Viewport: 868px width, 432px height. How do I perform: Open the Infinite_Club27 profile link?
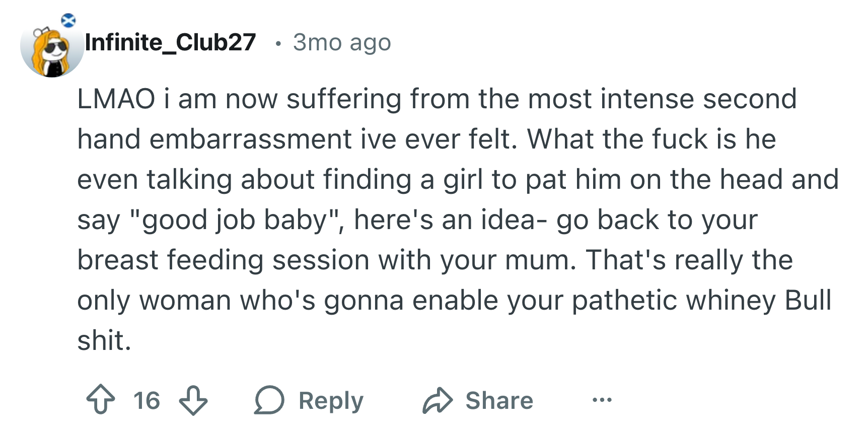coord(170,42)
